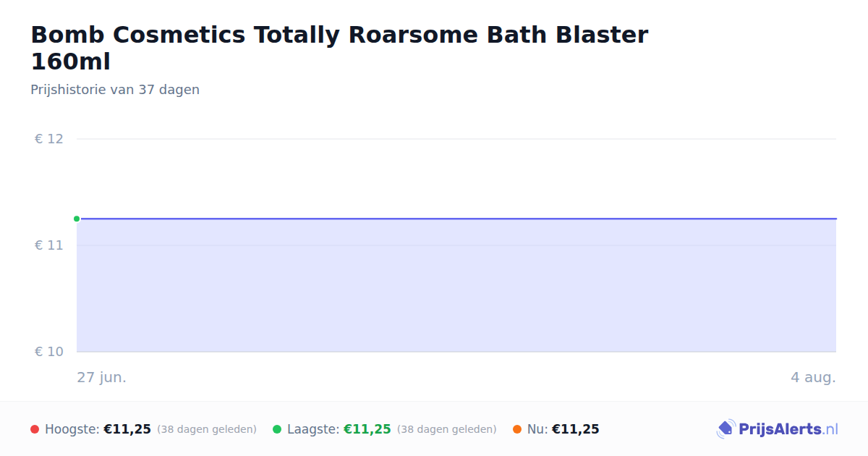Click the orange dot beside Nu
Screen dimensions: 868x456
pos(517,429)
